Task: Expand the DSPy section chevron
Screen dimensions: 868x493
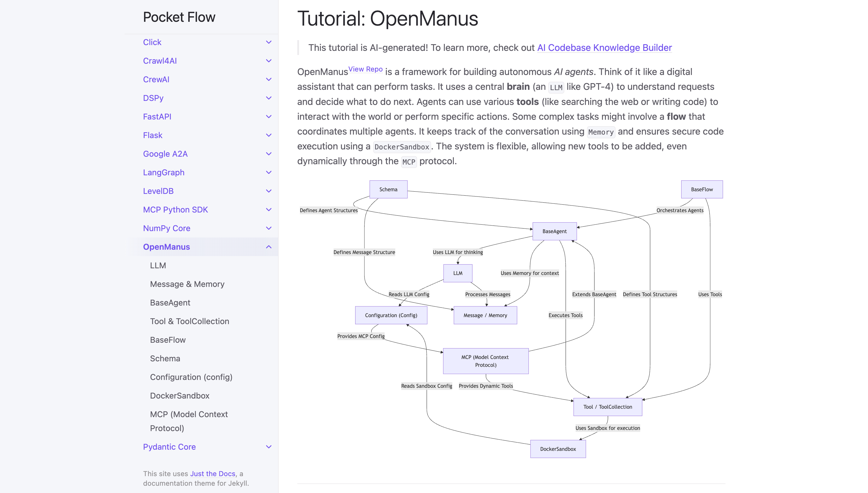Action: [x=269, y=98]
